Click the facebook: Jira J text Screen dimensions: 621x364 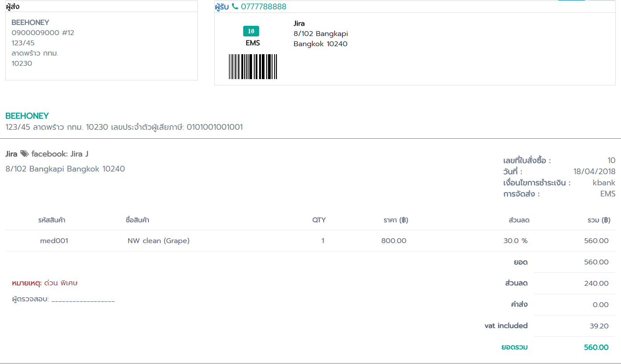[x=60, y=154]
